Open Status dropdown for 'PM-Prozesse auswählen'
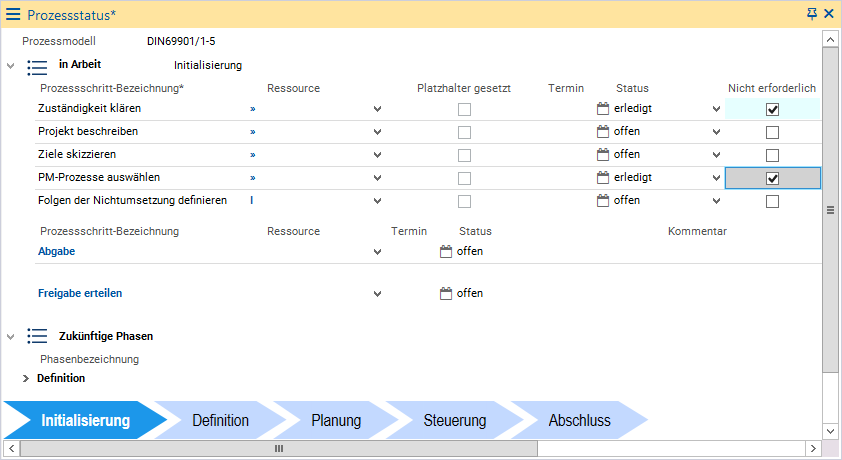This screenshot has height=460, width=842. point(716,178)
